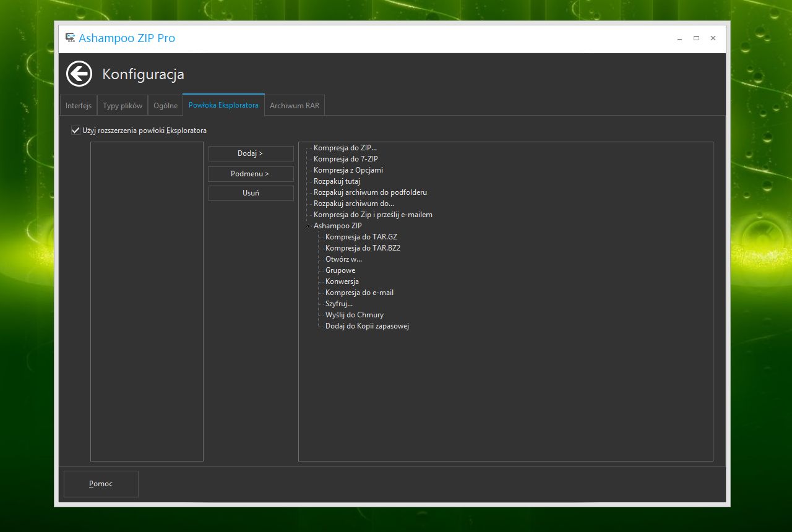Go to the Ogólne tab
The height and width of the screenshot is (532, 792).
pos(165,106)
